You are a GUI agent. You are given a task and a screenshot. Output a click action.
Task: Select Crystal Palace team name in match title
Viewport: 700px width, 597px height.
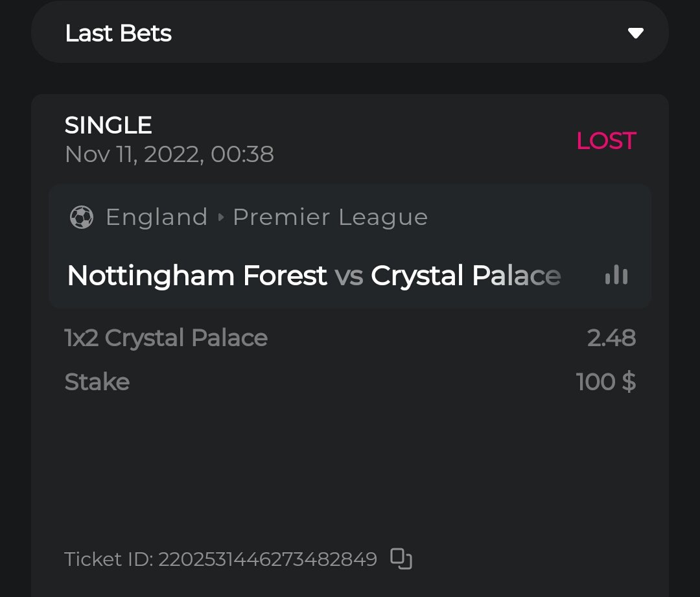[465, 276]
